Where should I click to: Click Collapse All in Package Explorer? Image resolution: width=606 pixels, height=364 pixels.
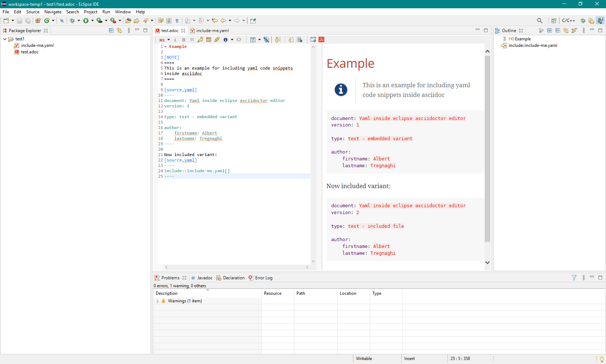(x=111, y=31)
